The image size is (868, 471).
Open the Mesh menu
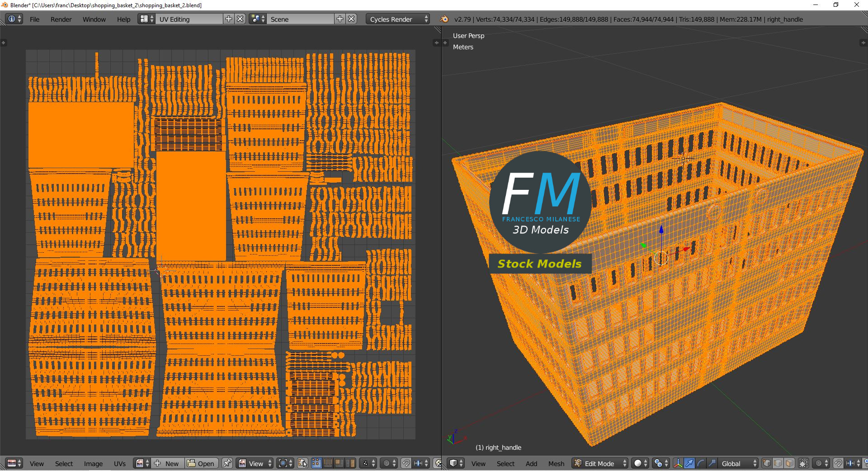556,463
